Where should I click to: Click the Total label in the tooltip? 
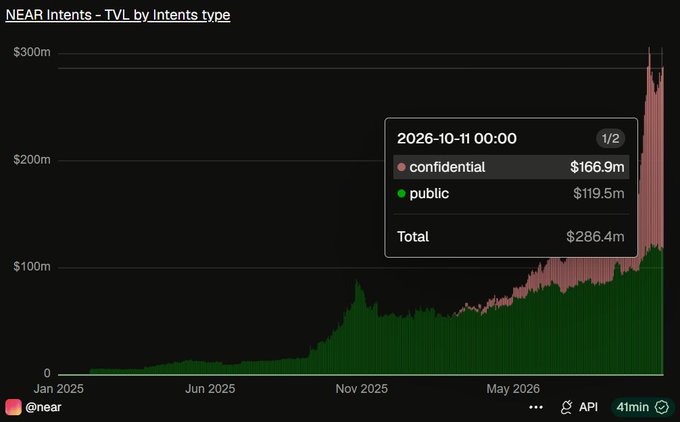click(413, 236)
